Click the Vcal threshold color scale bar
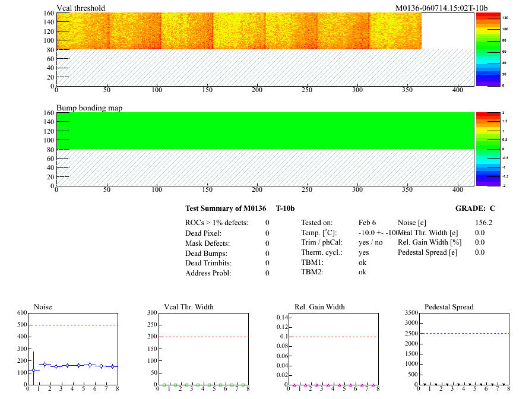This screenshot has width=532, height=399. [488, 49]
